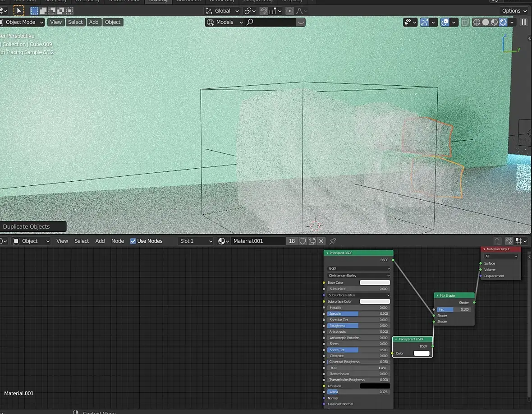Image resolution: width=532 pixels, height=414 pixels.
Task: Click the Options button in header
Action: (x=514, y=11)
